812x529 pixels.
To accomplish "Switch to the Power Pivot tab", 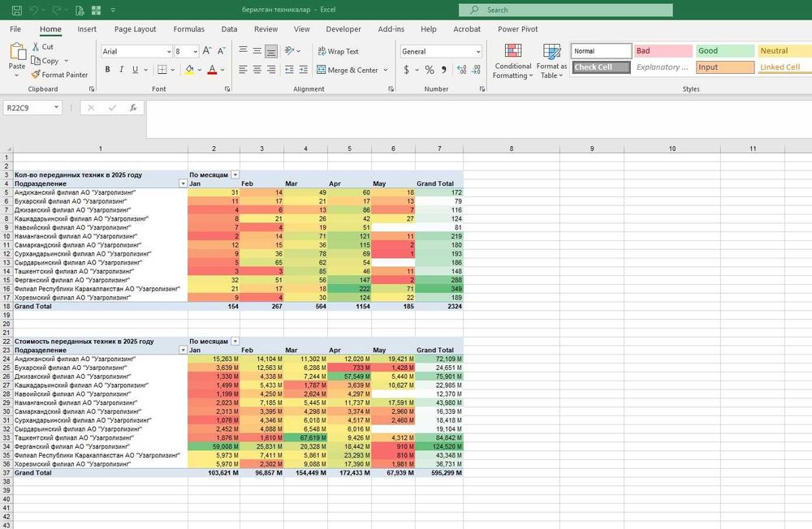I will (518, 29).
